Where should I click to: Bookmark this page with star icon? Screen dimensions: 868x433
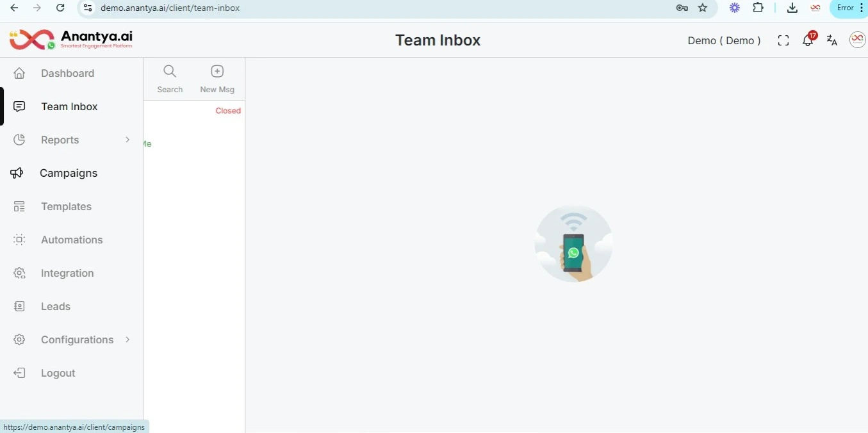click(x=703, y=8)
